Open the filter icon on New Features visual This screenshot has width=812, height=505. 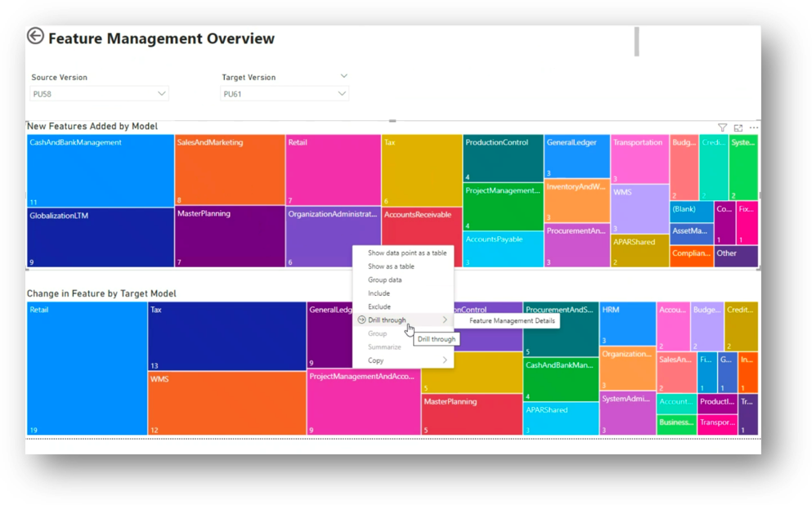click(x=722, y=127)
